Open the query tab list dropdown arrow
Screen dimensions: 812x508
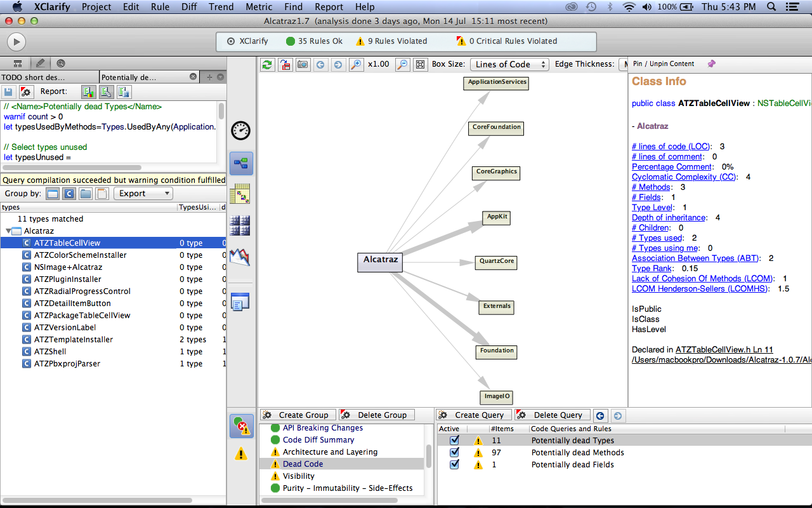coord(220,77)
